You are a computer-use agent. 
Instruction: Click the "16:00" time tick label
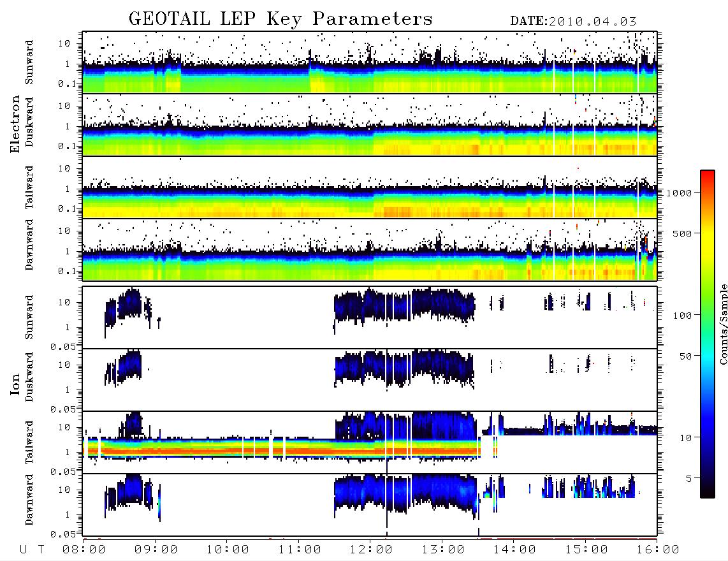click(658, 550)
